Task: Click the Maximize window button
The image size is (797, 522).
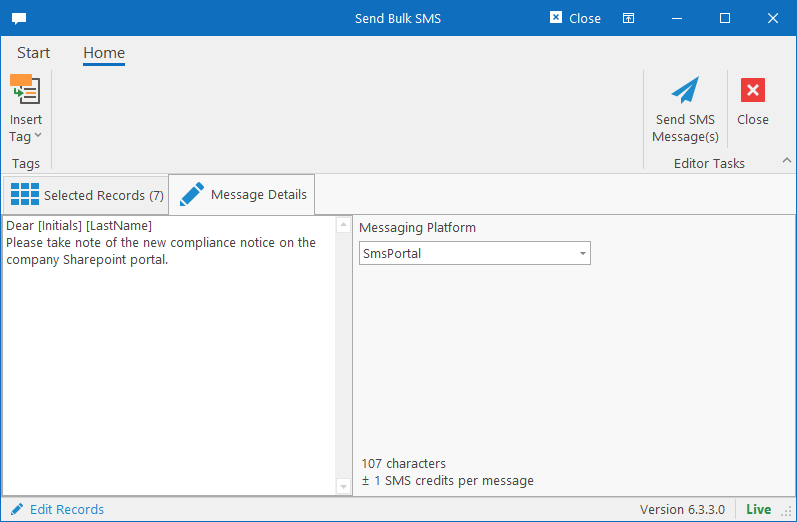Action: pyautogui.click(x=725, y=18)
